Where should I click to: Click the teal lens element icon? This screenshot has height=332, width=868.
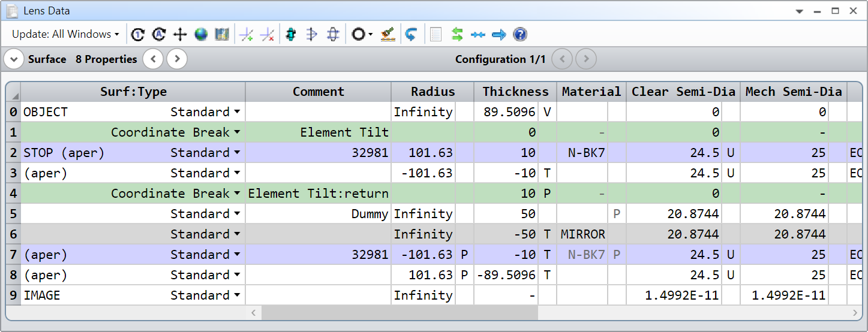pos(291,35)
